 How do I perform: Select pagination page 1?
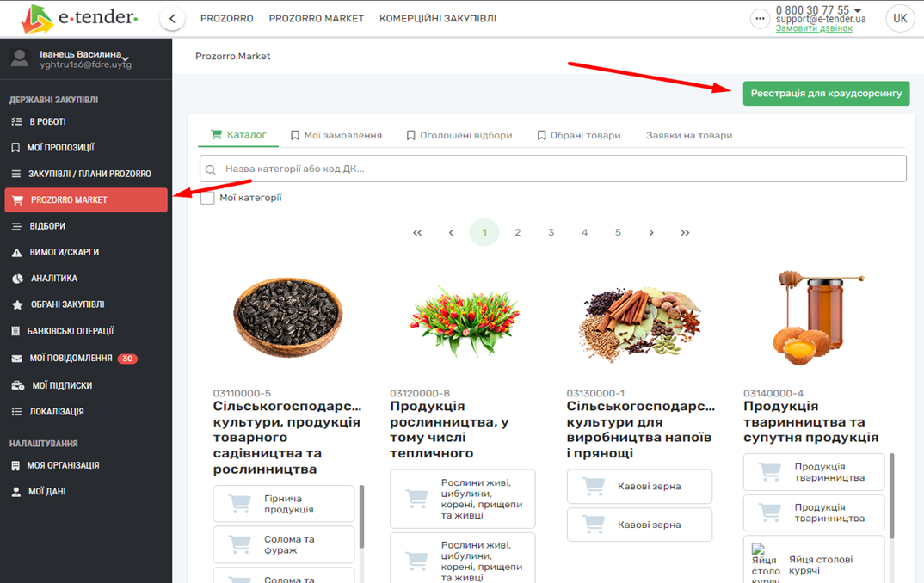click(484, 233)
